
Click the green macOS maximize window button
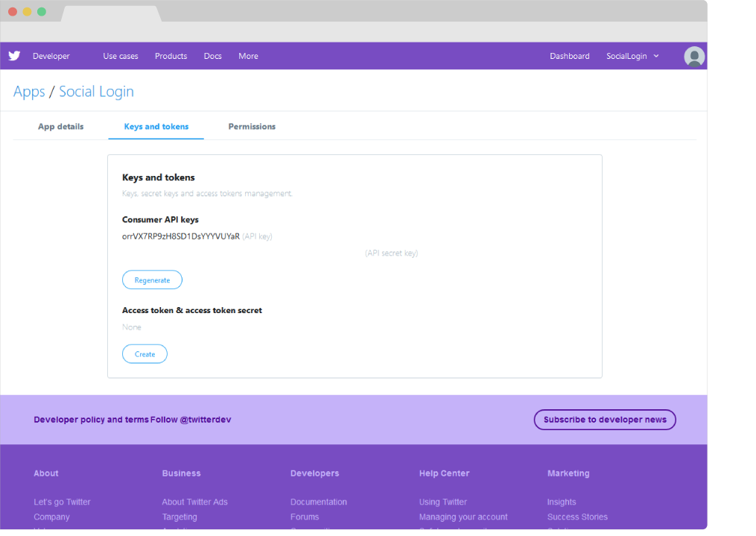click(x=42, y=11)
